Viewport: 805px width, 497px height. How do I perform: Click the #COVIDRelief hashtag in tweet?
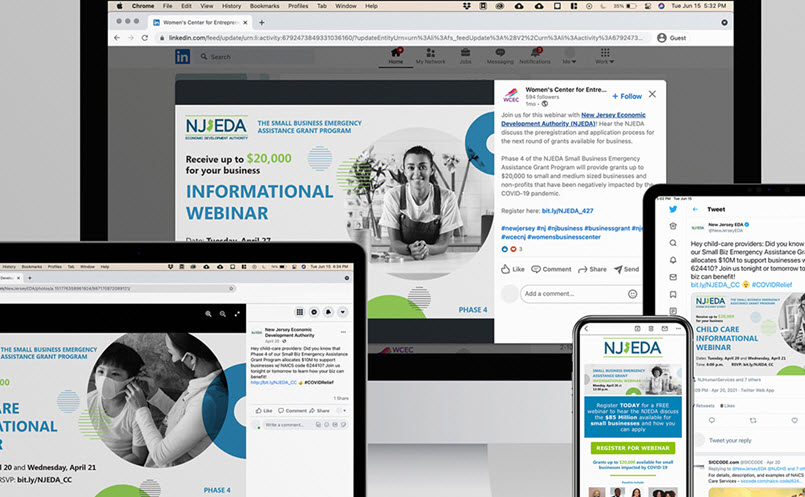point(772,284)
